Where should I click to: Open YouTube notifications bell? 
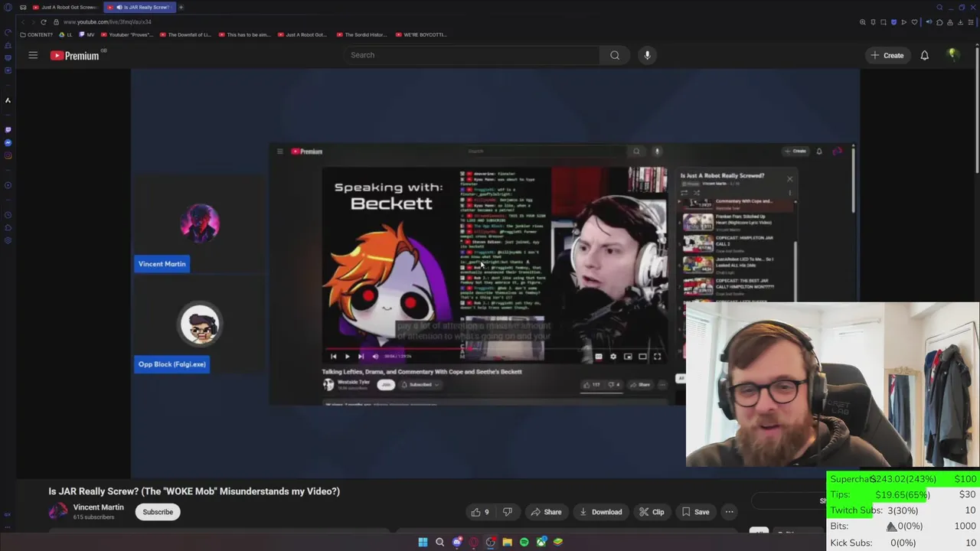coord(924,55)
